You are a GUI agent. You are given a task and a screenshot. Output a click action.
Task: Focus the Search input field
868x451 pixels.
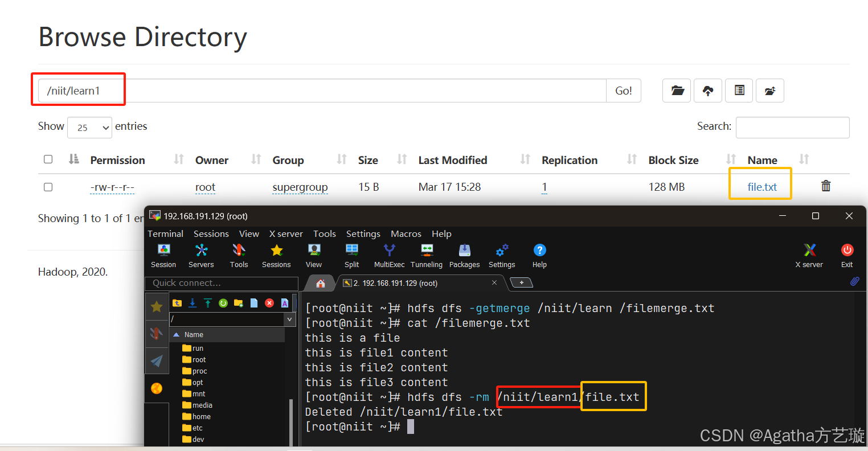pos(792,128)
